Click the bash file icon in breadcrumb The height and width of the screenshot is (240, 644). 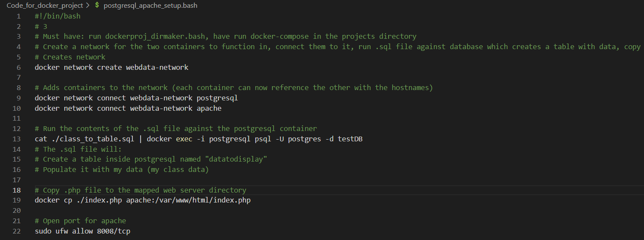point(97,6)
